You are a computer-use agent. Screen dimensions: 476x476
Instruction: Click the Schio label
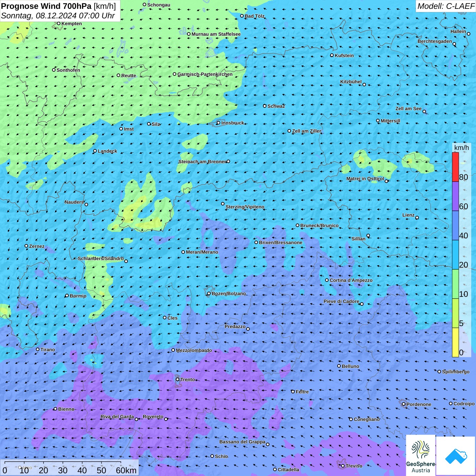221,456
